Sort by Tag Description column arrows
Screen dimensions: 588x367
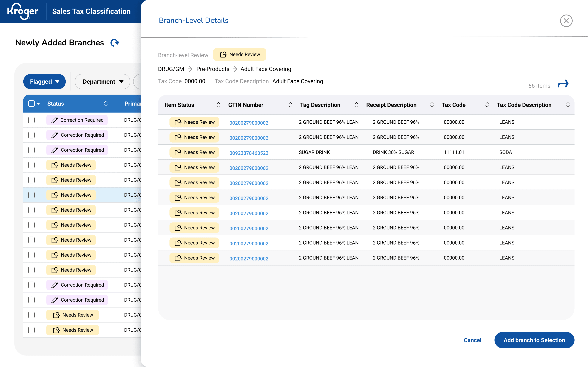coord(356,105)
